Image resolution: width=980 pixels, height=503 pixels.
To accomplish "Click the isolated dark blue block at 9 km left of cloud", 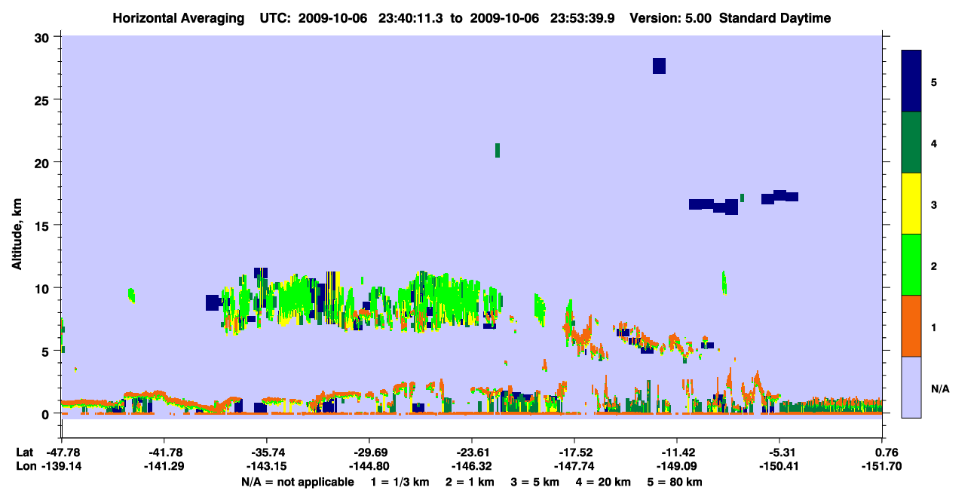I will (x=213, y=302).
